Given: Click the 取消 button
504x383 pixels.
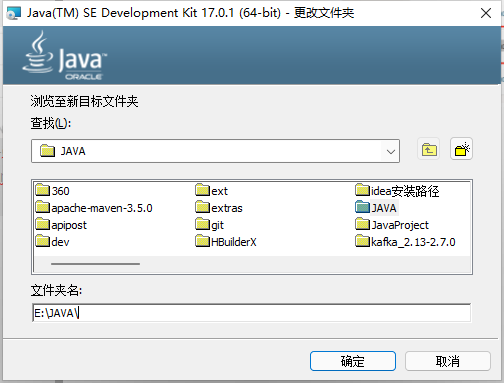Looking at the screenshot, I should pyautogui.click(x=448, y=361).
